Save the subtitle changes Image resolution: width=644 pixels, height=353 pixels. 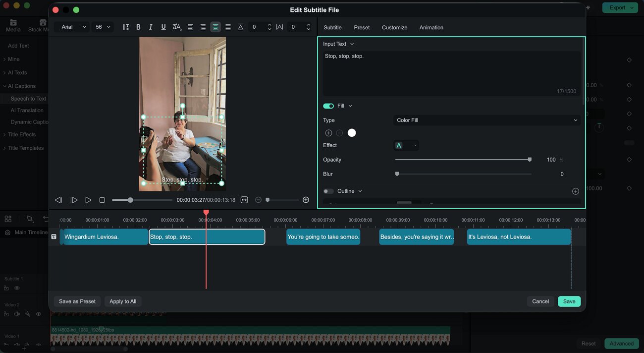(569, 301)
